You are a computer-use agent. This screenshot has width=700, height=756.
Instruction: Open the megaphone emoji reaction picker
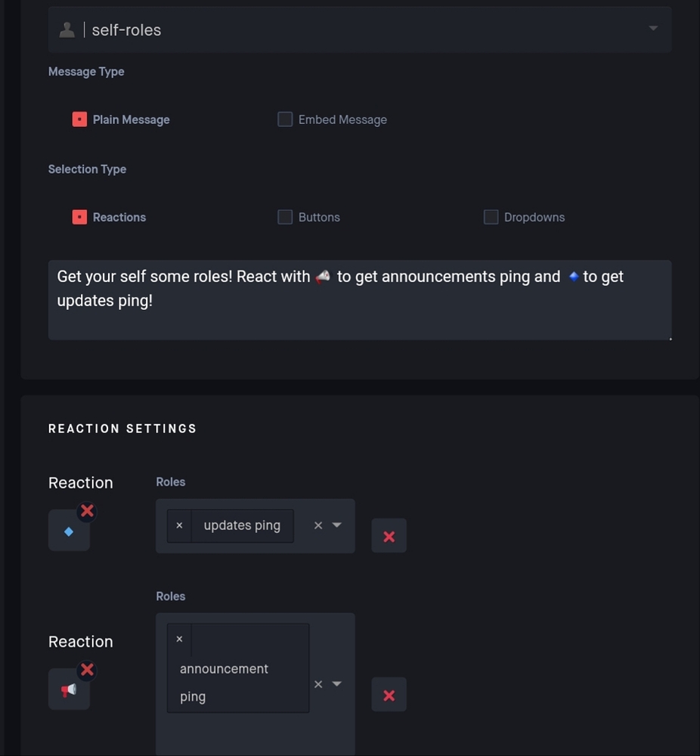coord(69,689)
